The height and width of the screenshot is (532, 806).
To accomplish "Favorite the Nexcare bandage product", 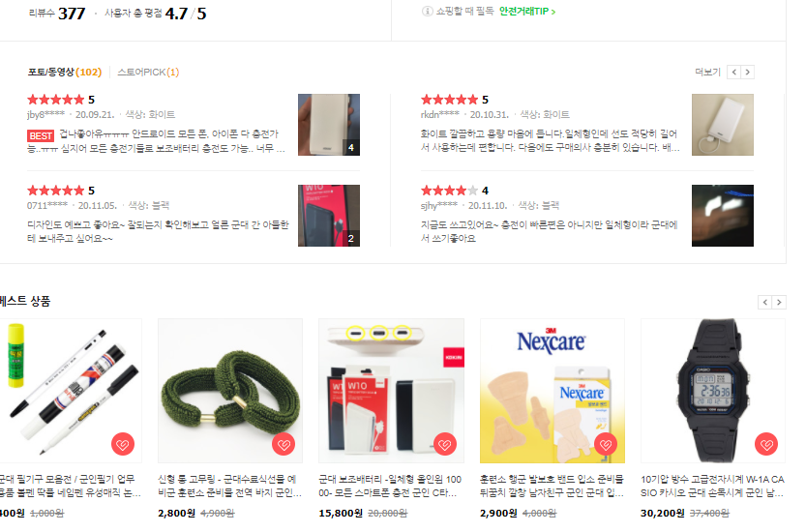I will pyautogui.click(x=606, y=444).
